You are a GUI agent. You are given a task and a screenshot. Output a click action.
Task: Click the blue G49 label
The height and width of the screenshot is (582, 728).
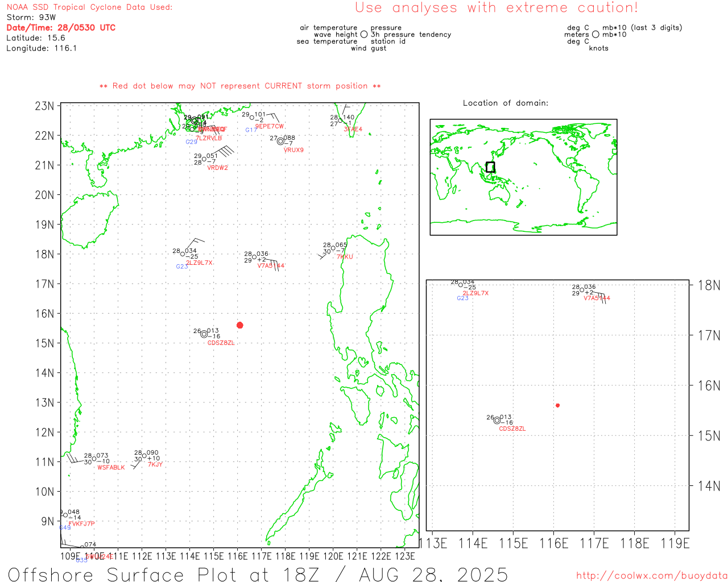coord(65,528)
